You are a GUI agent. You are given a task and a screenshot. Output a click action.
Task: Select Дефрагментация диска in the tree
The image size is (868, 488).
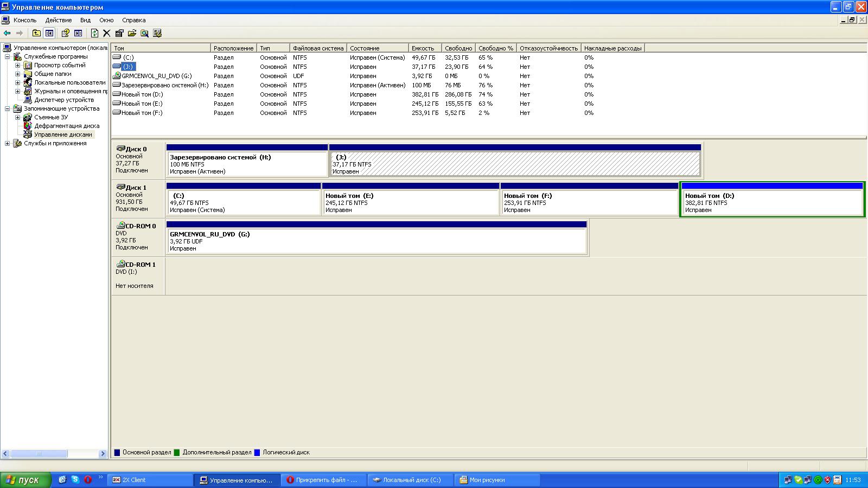[x=67, y=126]
